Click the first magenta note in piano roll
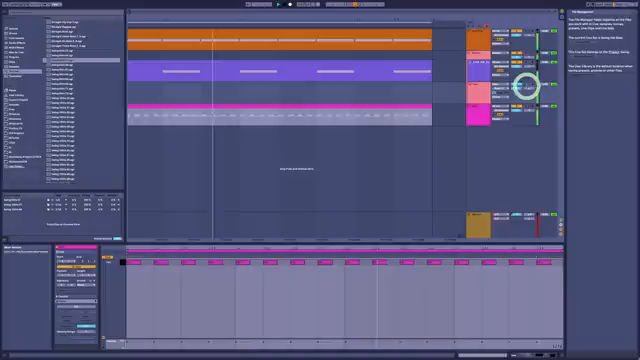 pos(134,262)
